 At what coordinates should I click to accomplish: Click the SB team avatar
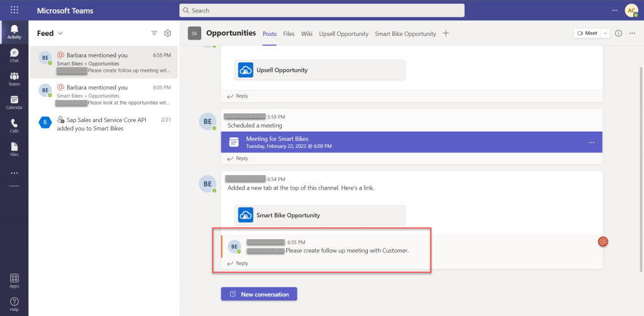pyautogui.click(x=194, y=33)
